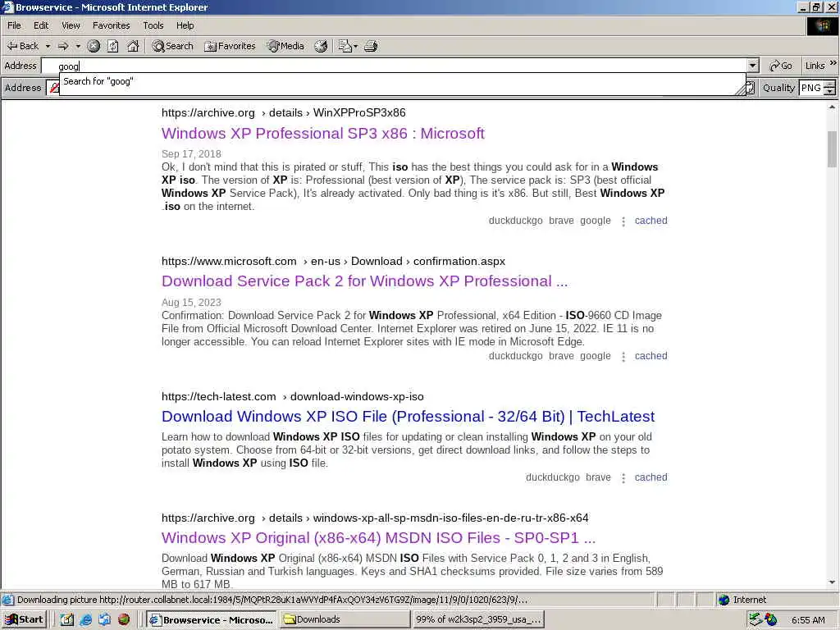The image size is (840, 630).
Task: Switch to the Downloads taskbar window
Action: pos(345,620)
